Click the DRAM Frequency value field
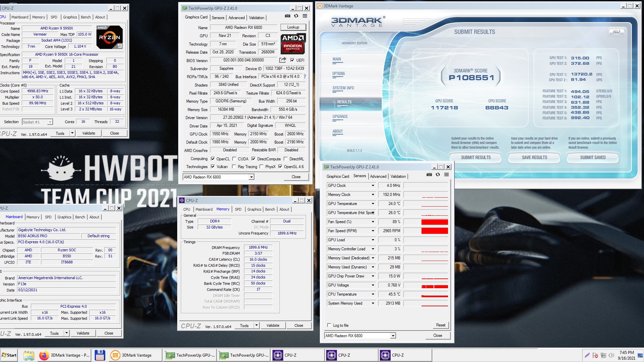644x362 pixels. click(258, 247)
